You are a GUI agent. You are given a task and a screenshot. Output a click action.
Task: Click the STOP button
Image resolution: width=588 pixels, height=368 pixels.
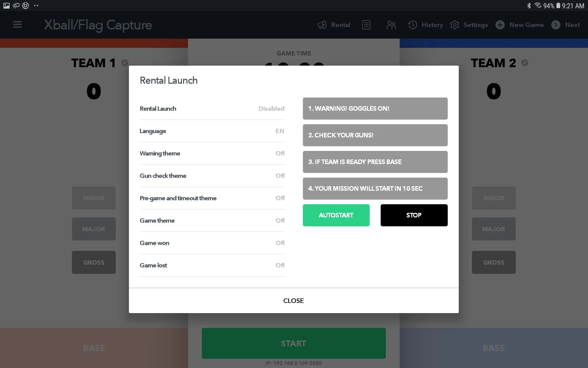(x=413, y=215)
